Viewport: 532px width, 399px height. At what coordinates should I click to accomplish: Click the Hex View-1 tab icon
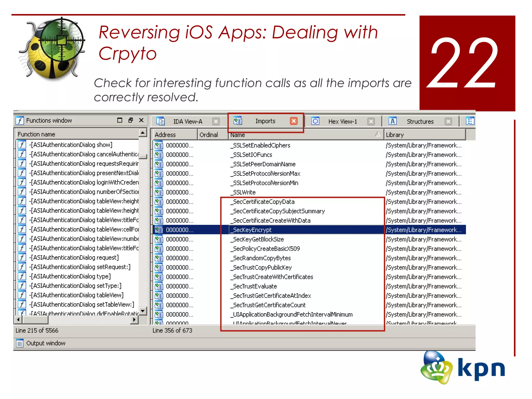coord(315,121)
